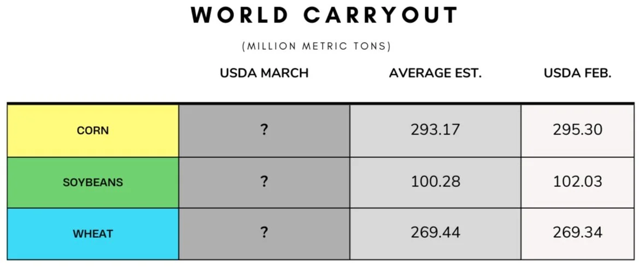Viewport: 644px width, 270px height.
Task: Select corn average estimate 293.17
Action: tap(435, 130)
